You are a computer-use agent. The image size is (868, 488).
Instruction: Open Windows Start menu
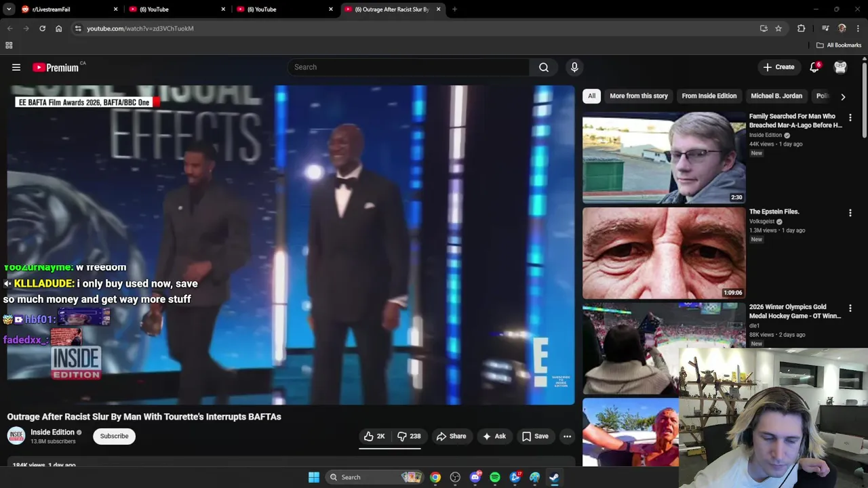[313, 477]
